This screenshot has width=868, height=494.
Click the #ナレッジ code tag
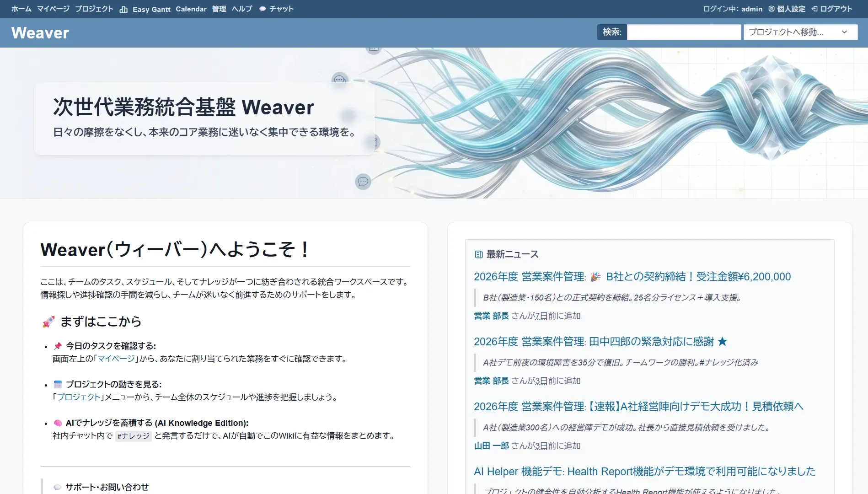133,436
